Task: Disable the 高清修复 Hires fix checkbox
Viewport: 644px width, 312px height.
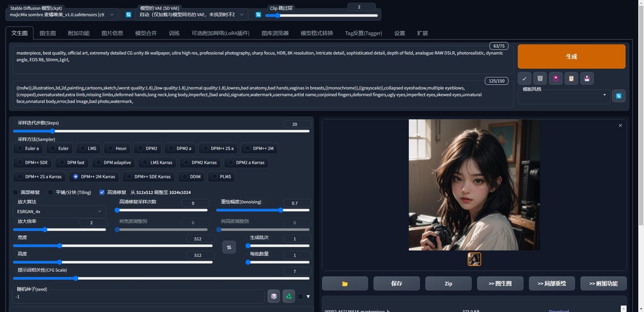Action: click(102, 192)
